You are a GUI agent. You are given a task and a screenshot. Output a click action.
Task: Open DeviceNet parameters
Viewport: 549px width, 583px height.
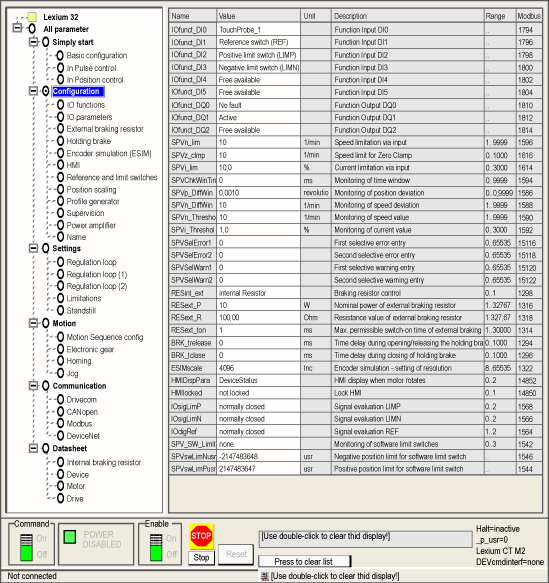pyautogui.click(x=83, y=436)
